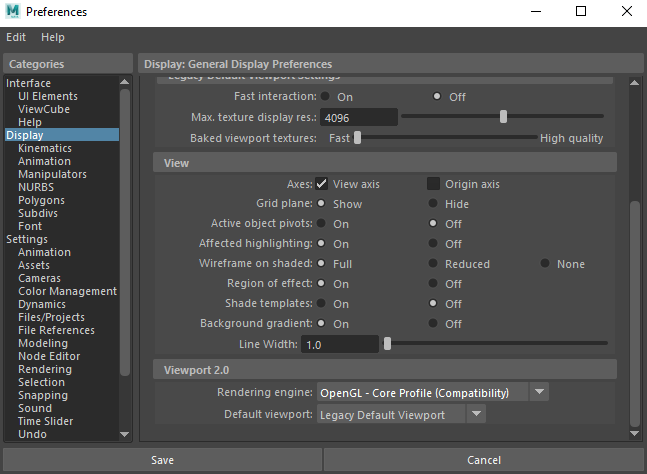Select Rendering category
Image resolution: width=647 pixels, height=474 pixels.
click(45, 369)
